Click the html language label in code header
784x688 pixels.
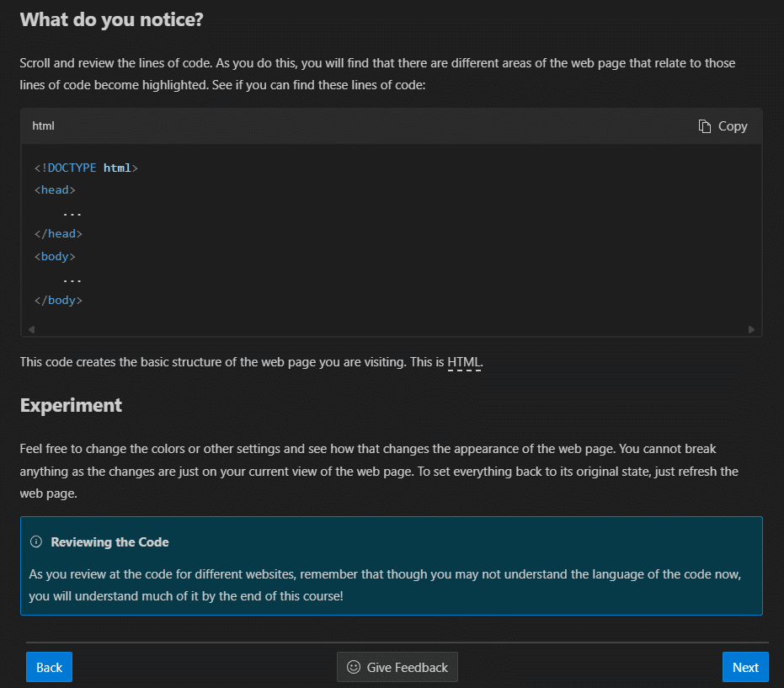tap(43, 126)
